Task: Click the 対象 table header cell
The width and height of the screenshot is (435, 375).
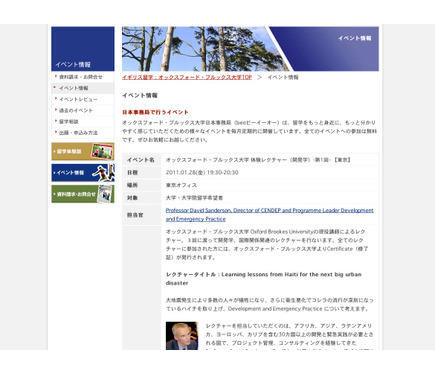Action: (142, 198)
